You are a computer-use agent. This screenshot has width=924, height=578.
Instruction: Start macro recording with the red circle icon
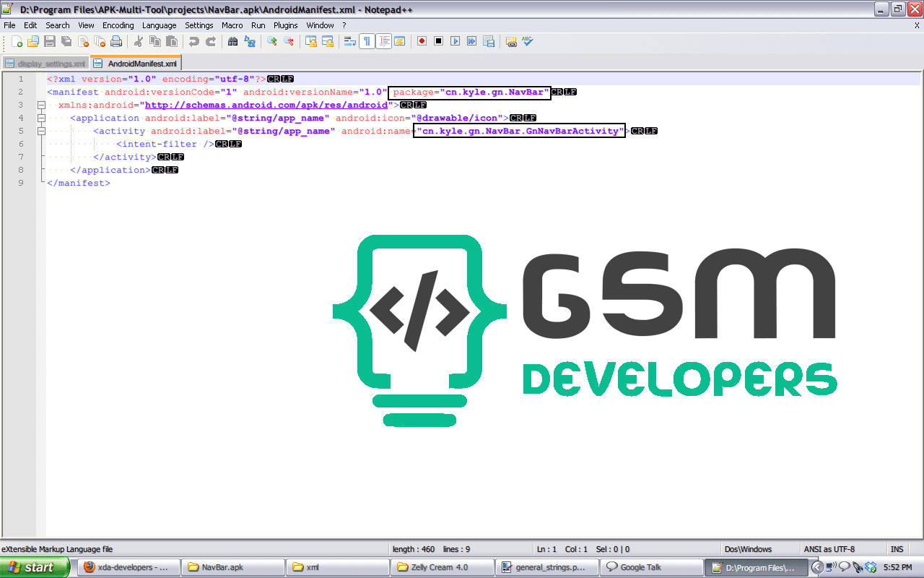pyautogui.click(x=422, y=41)
